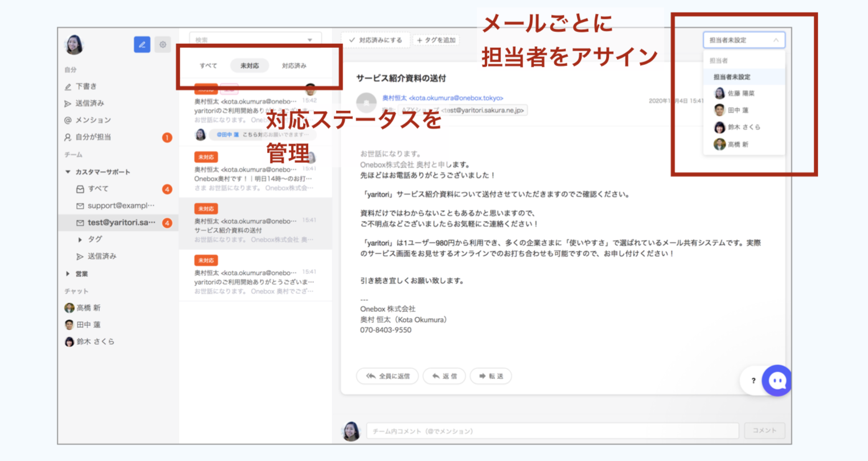Image resolution: width=868 pixels, height=461 pixels.
Task: Click the 未対応 badge on selected email
Action: click(206, 209)
